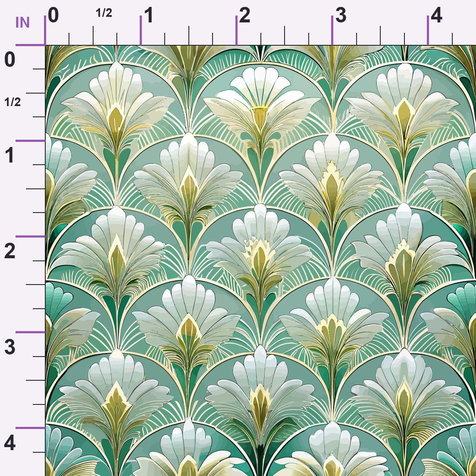Viewport: 476px width, 476px height.
Task: Click the "1/2" label on the horizontal ruler
Action: click(104, 13)
